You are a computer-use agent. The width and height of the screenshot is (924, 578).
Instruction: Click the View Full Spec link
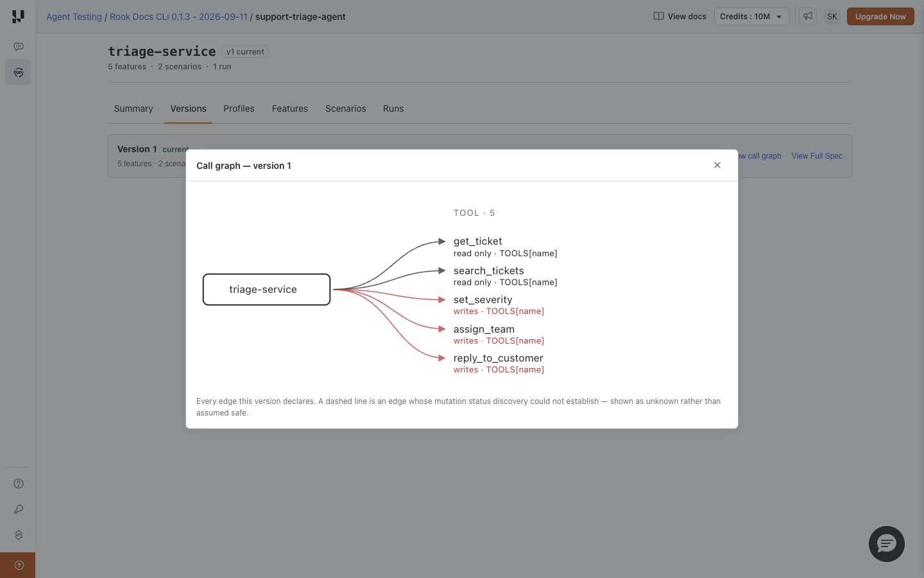tap(817, 156)
